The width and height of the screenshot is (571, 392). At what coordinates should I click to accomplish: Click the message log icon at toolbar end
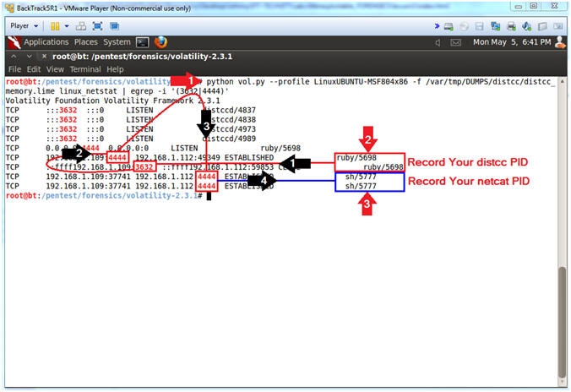pyautogui.click(x=557, y=26)
